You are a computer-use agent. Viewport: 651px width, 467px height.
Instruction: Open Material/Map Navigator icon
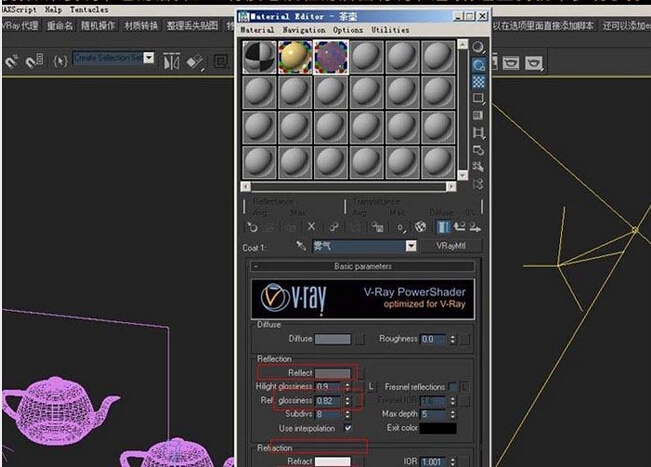click(x=478, y=183)
